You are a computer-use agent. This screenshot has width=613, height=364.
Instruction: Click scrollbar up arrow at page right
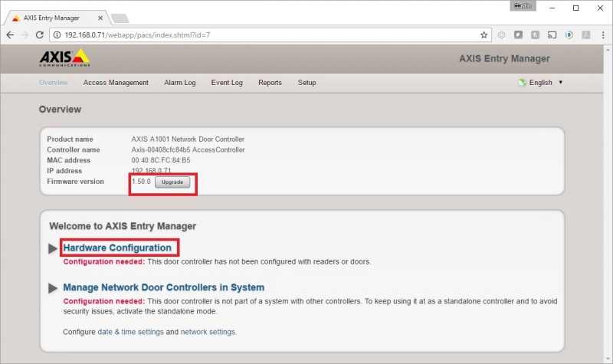point(608,49)
